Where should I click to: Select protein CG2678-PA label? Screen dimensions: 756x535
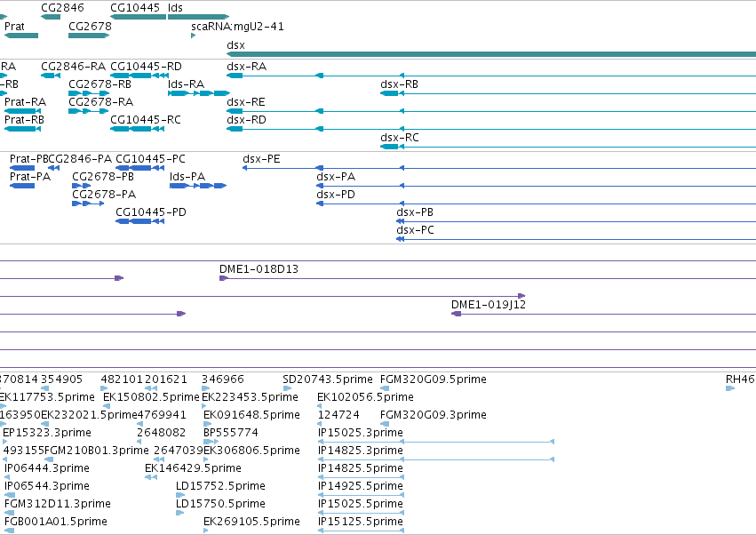tap(104, 195)
